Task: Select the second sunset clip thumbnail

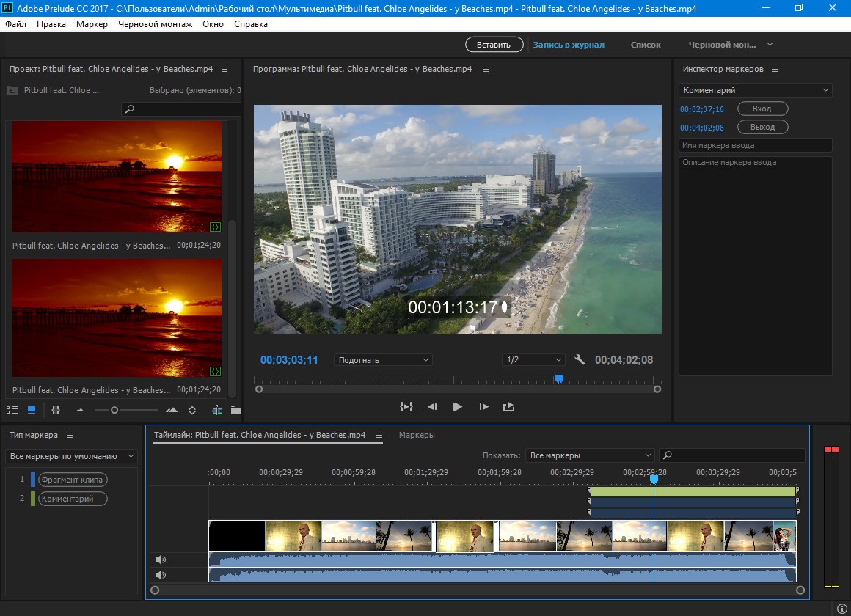Action: click(117, 318)
